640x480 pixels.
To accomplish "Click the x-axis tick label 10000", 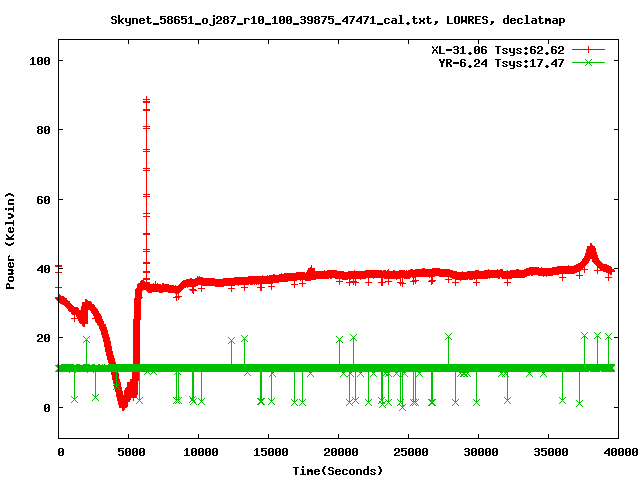I will [201, 452].
